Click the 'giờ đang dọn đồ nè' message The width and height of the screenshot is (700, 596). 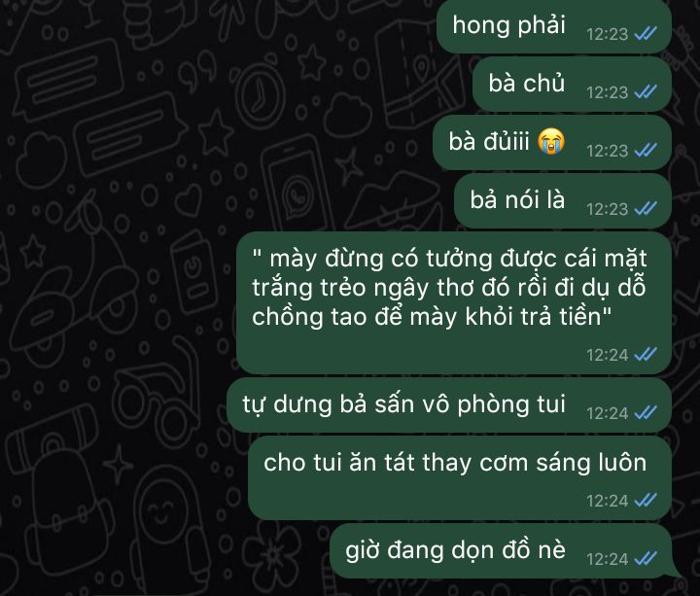tap(501, 551)
